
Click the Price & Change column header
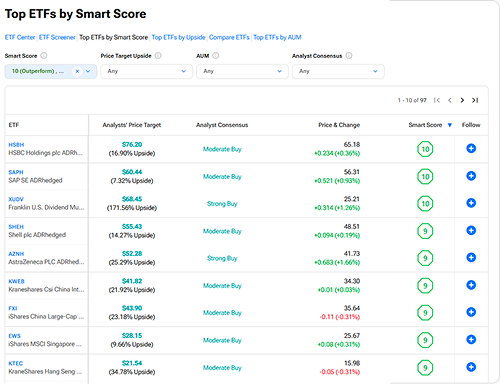pos(339,125)
